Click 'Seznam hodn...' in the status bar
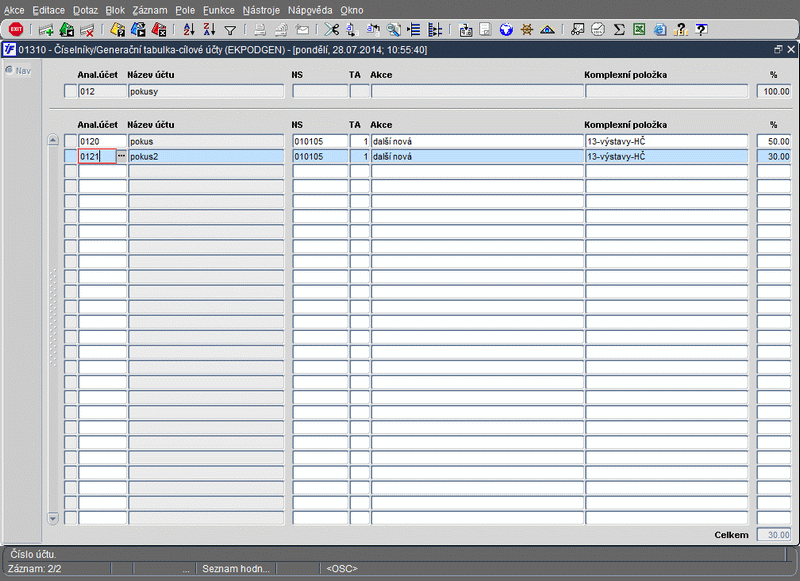Viewport: 800px width, 581px height. 236,568
